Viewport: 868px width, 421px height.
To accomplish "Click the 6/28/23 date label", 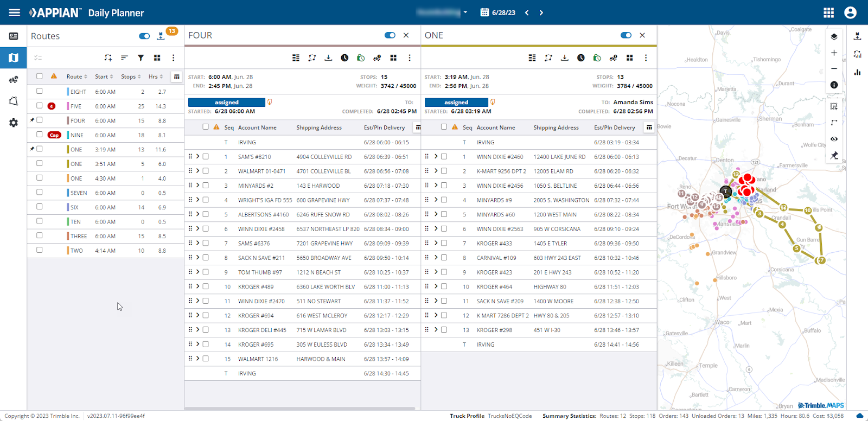I will pyautogui.click(x=504, y=12).
